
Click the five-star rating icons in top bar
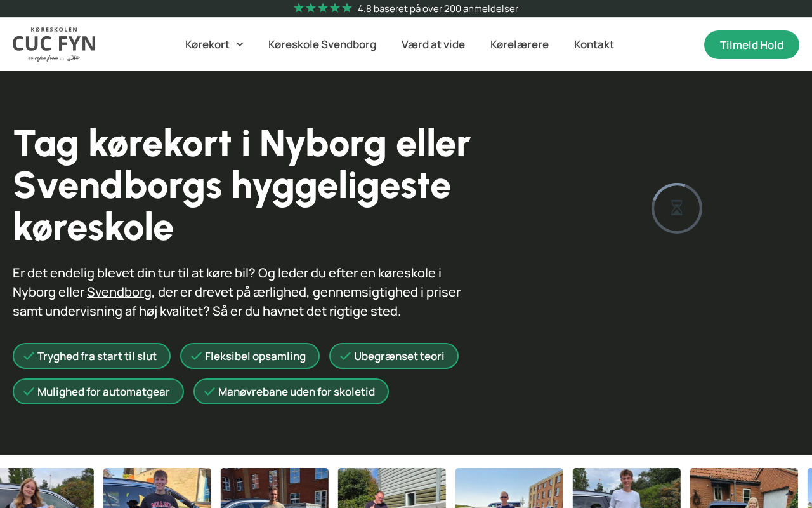[322, 8]
